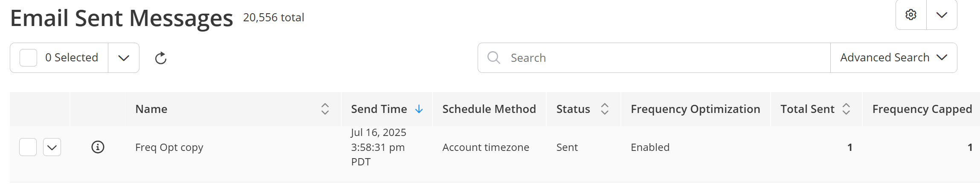Click the refresh list icon
Image resolution: width=980 pixels, height=185 pixels.
pos(161,58)
